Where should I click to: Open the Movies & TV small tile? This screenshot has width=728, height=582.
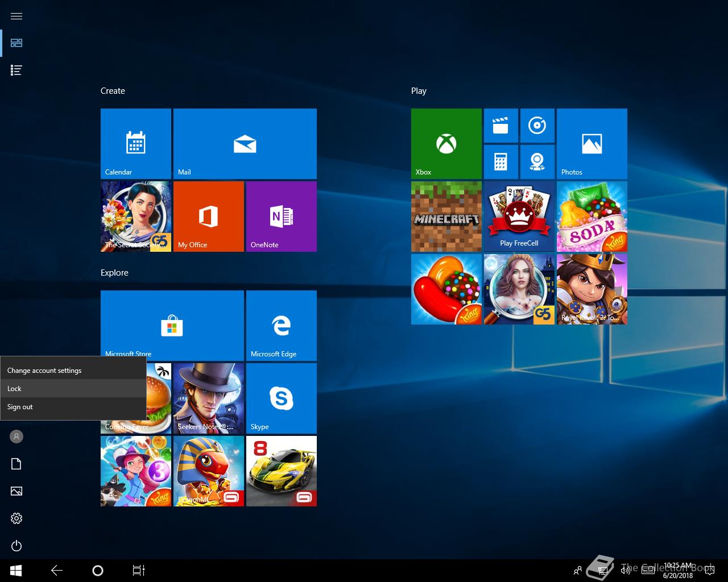(x=501, y=126)
